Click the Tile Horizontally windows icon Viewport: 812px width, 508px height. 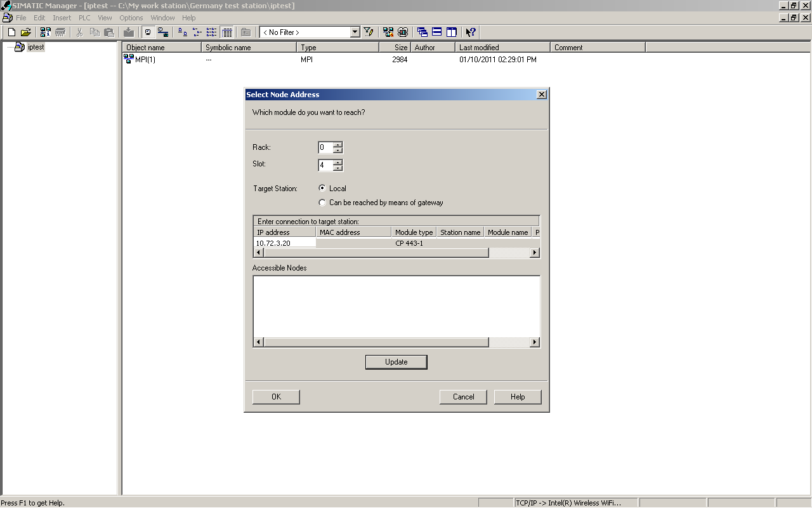tap(437, 32)
